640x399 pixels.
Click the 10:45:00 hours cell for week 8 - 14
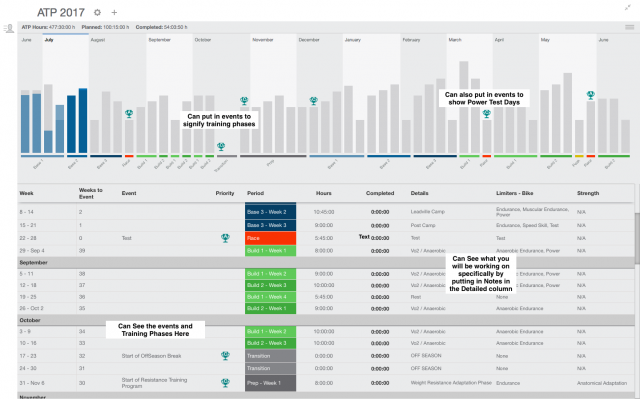324,212
